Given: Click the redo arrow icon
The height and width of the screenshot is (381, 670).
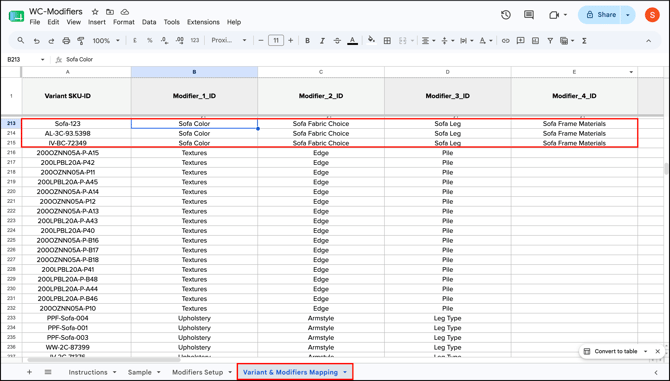Looking at the screenshot, I should point(51,41).
